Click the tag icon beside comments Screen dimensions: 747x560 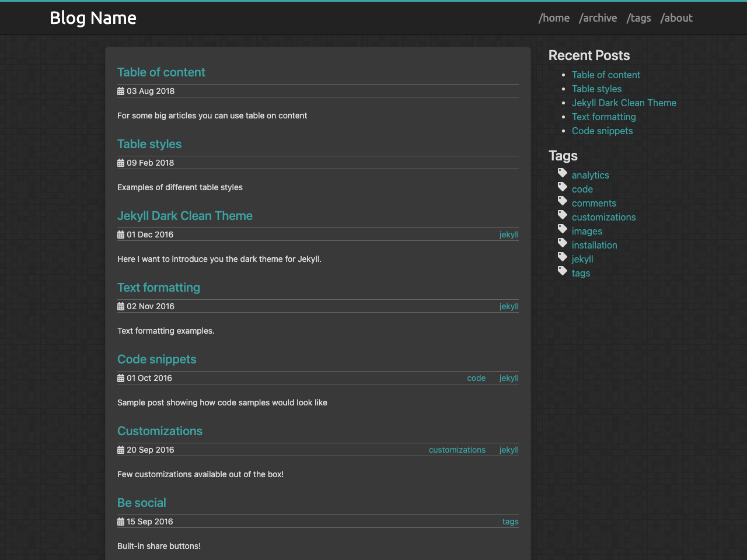coord(563,201)
